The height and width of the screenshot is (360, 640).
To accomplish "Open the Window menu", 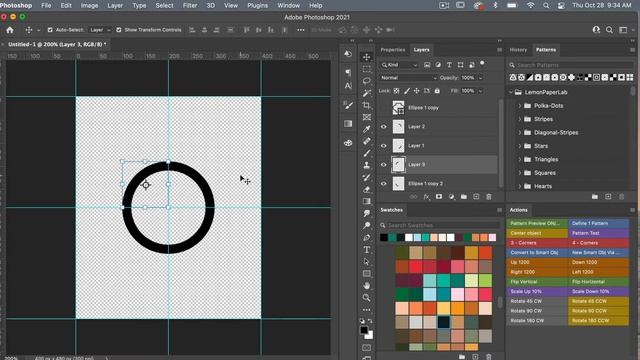I will (289, 5).
